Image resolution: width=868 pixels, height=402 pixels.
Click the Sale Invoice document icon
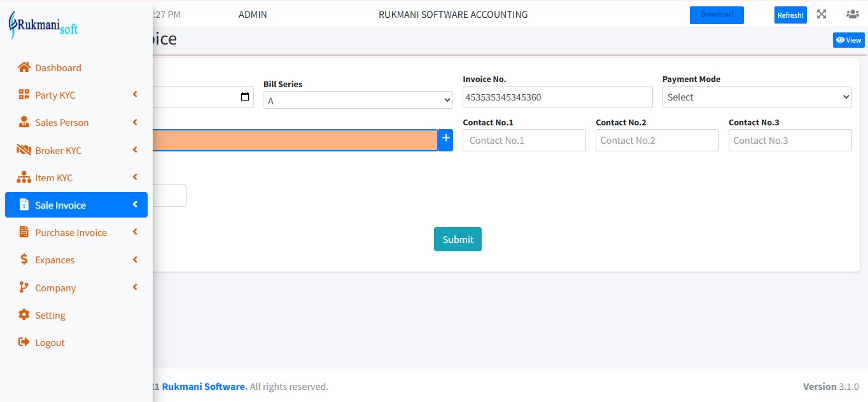click(24, 205)
